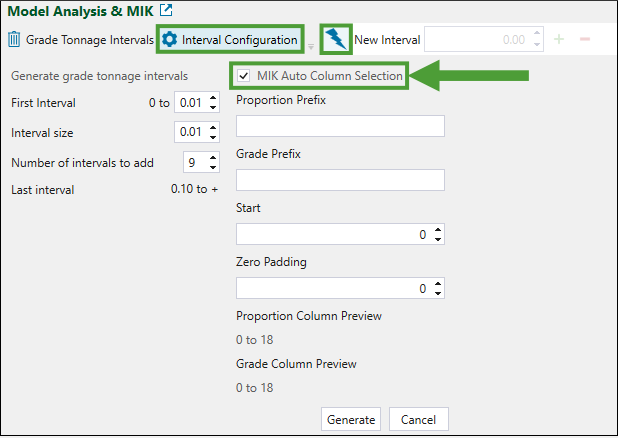Decrease the Interval size spinner value
The image size is (618, 438).
click(x=214, y=137)
